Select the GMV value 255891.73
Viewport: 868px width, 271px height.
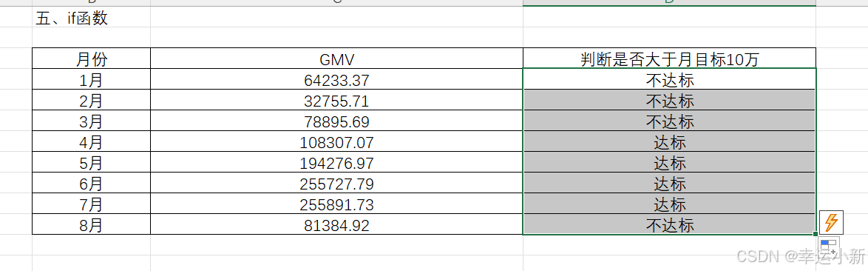(336, 204)
